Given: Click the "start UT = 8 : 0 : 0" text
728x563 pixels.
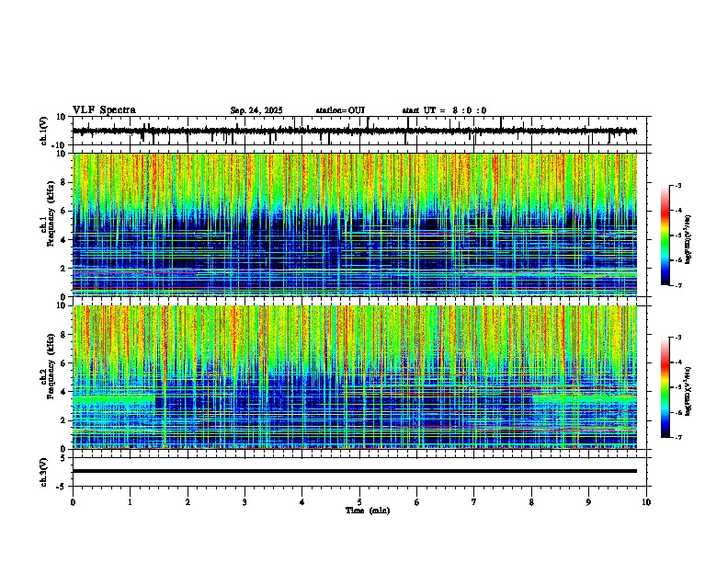Looking at the screenshot, I should click(x=444, y=110).
